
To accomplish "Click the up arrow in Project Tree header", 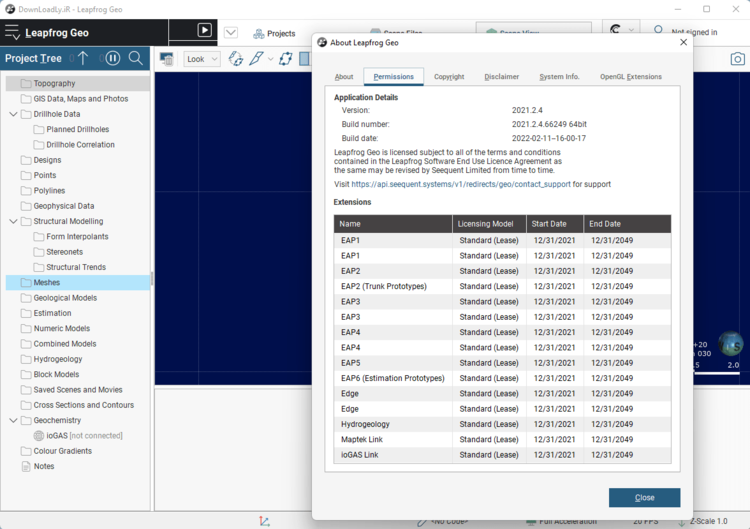I will coord(83,58).
